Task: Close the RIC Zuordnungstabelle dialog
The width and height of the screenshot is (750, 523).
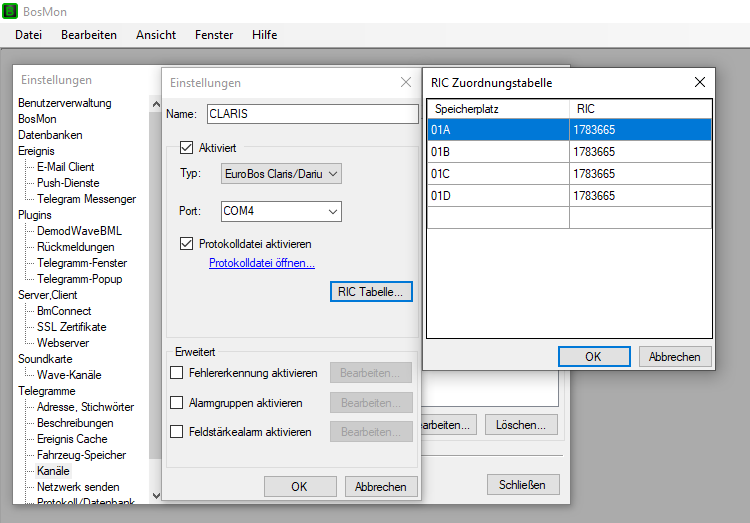Action: click(699, 83)
